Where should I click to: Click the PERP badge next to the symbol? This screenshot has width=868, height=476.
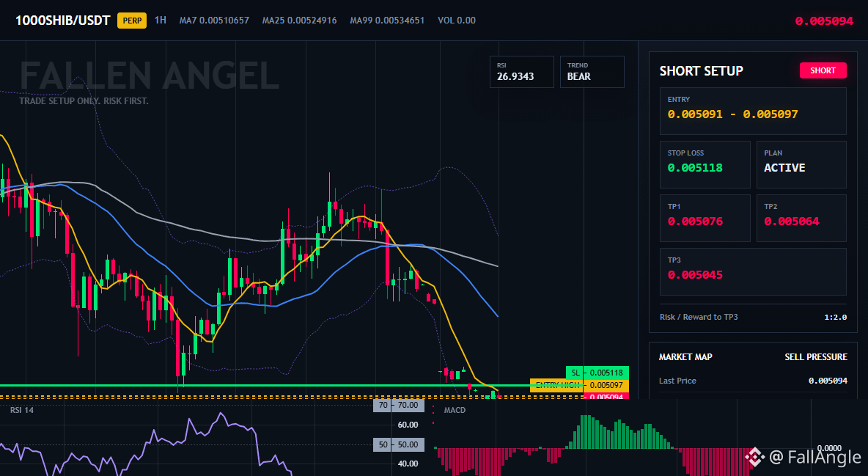[x=132, y=21]
